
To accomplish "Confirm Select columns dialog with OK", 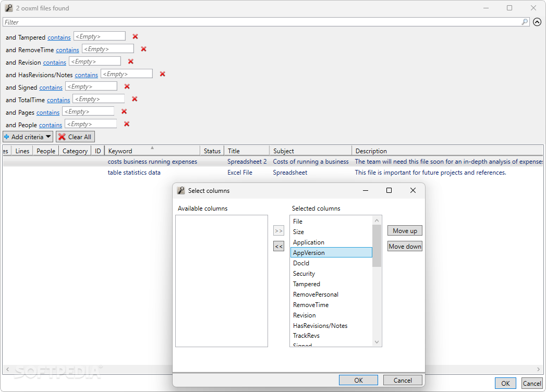I will pyautogui.click(x=358, y=380).
